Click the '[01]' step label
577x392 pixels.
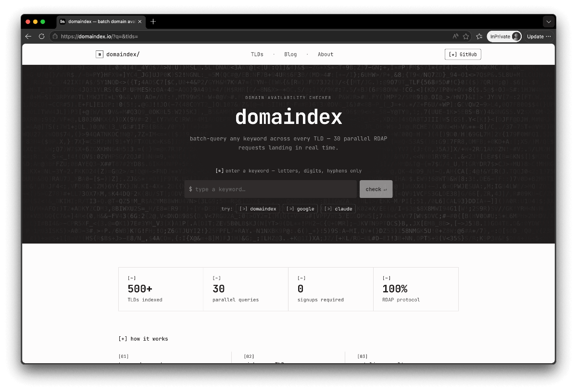coord(124,356)
